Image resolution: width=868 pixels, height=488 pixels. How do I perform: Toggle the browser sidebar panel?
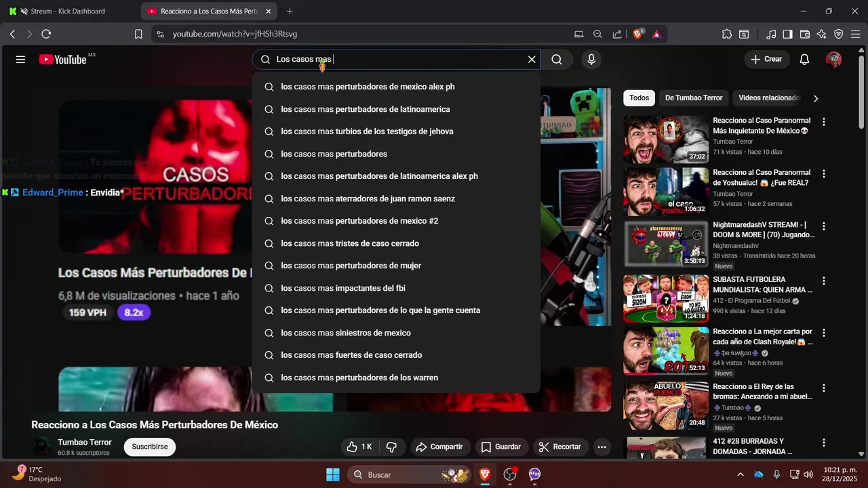pyautogui.click(x=787, y=34)
